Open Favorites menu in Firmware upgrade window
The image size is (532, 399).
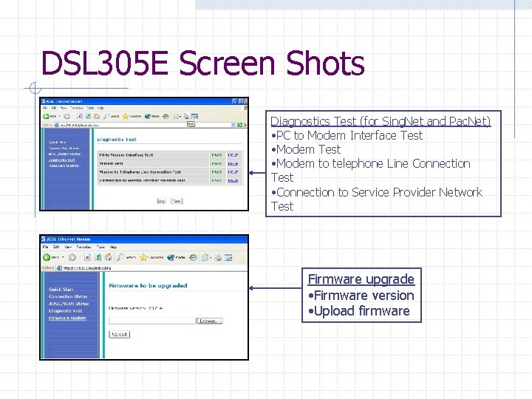pyautogui.click(x=83, y=247)
